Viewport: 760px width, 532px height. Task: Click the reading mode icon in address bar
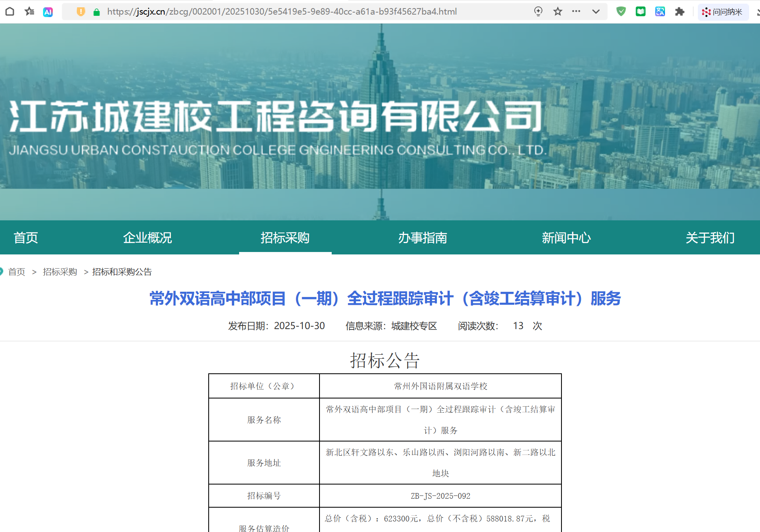[538, 11]
